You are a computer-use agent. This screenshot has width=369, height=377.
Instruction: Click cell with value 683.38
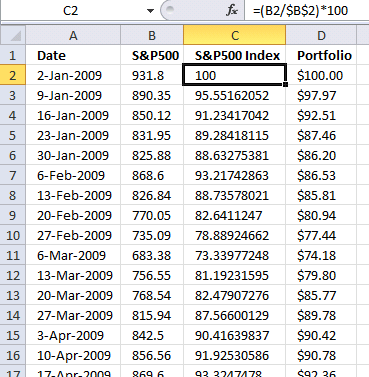152,255
